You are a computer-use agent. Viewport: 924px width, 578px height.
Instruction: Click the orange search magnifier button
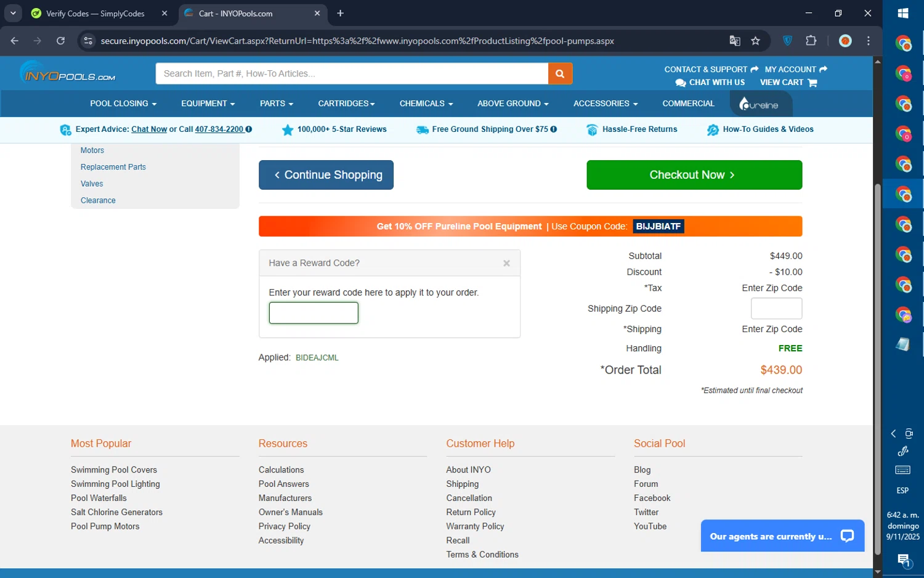pyautogui.click(x=560, y=73)
